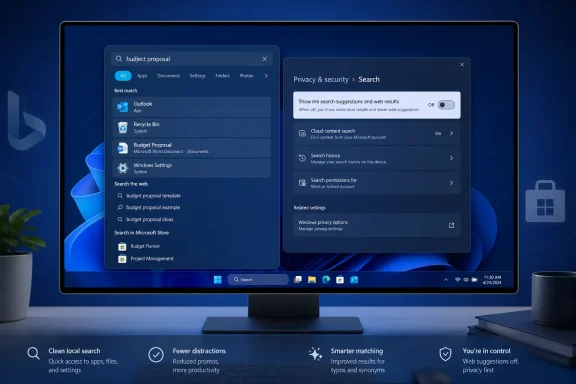The image size is (576, 384).
Task: Open Windows privacy options external link icon
Action: click(x=451, y=225)
